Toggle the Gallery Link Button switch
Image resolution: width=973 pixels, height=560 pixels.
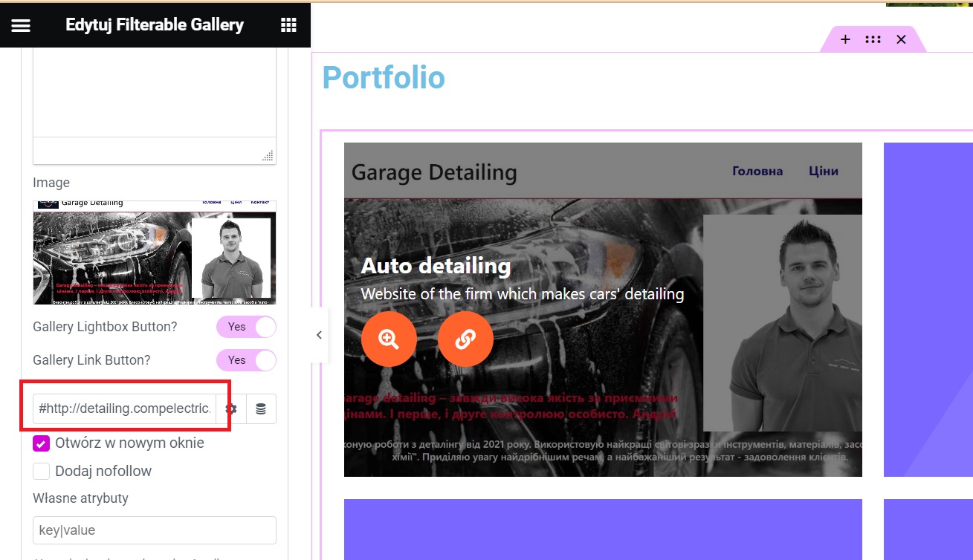click(246, 360)
